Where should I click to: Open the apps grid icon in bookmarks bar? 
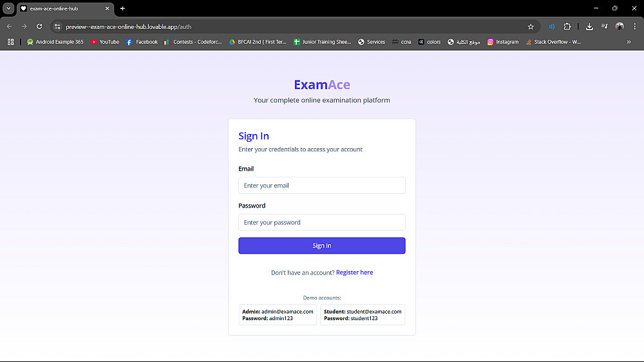pos(11,42)
